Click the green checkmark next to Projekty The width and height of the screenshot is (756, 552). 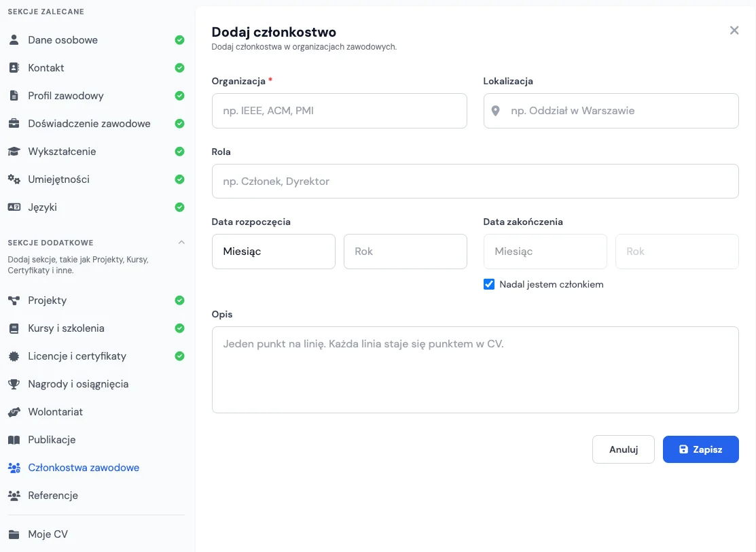pos(179,300)
